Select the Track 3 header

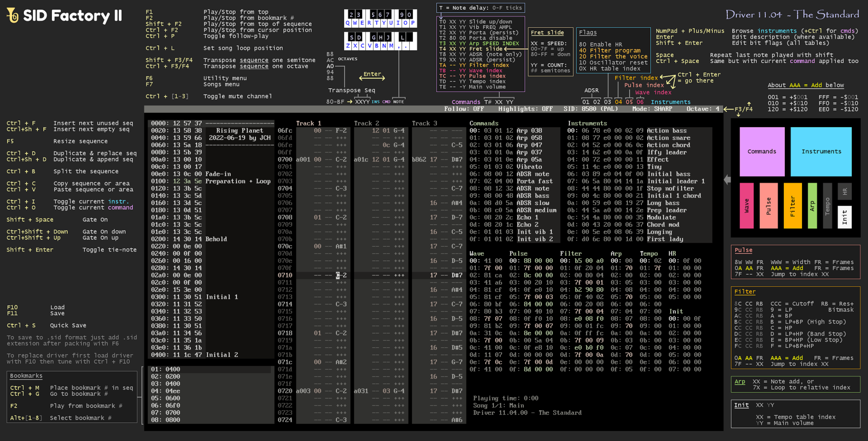tap(424, 123)
